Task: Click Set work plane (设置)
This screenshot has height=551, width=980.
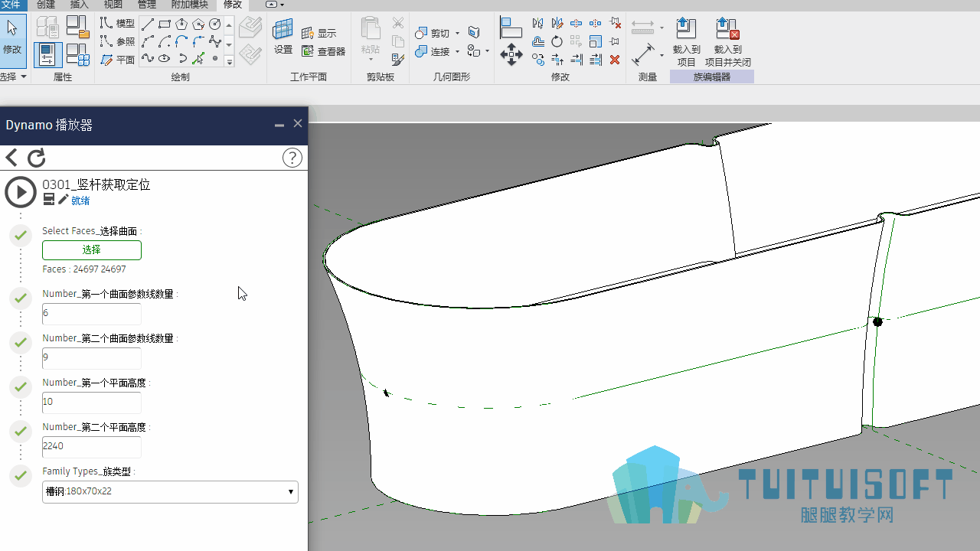Action: click(x=283, y=37)
